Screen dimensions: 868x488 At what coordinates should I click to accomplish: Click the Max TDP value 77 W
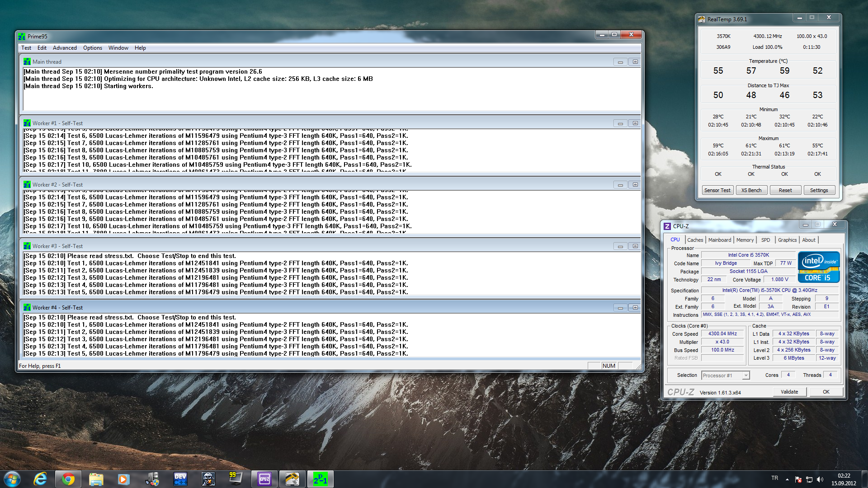(x=786, y=263)
